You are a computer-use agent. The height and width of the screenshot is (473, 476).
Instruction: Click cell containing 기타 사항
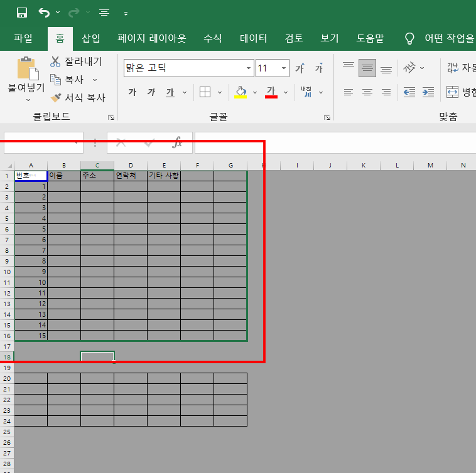point(164,176)
